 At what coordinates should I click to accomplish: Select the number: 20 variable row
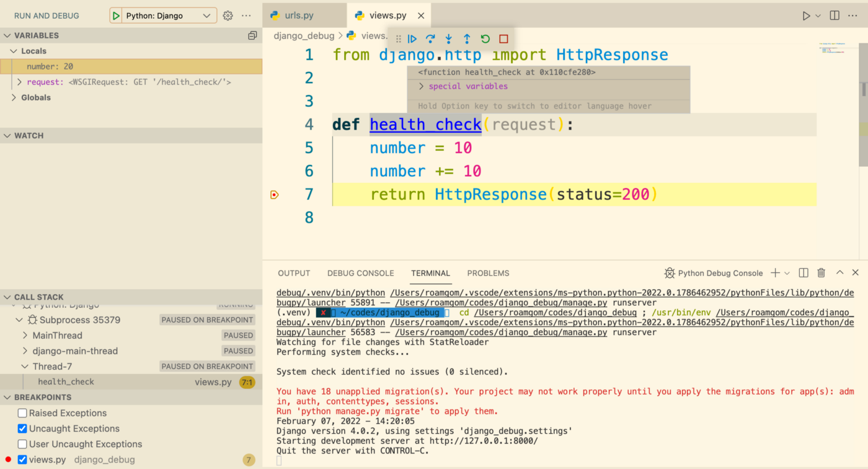tap(131, 66)
